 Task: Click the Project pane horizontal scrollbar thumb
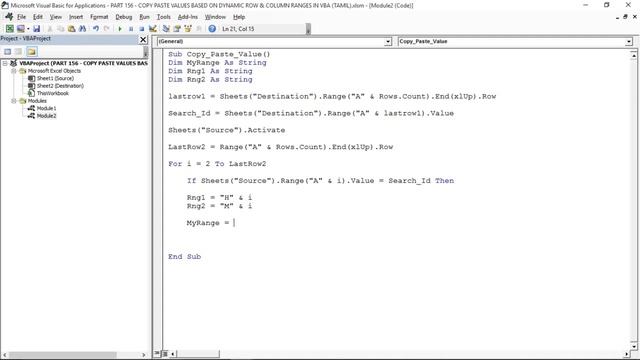click(x=62, y=355)
